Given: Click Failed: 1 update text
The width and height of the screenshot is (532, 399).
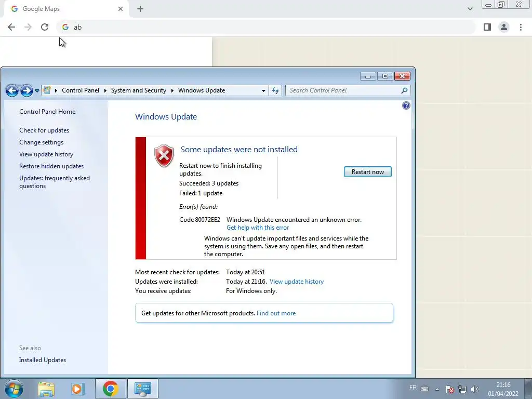Looking at the screenshot, I should [x=201, y=193].
